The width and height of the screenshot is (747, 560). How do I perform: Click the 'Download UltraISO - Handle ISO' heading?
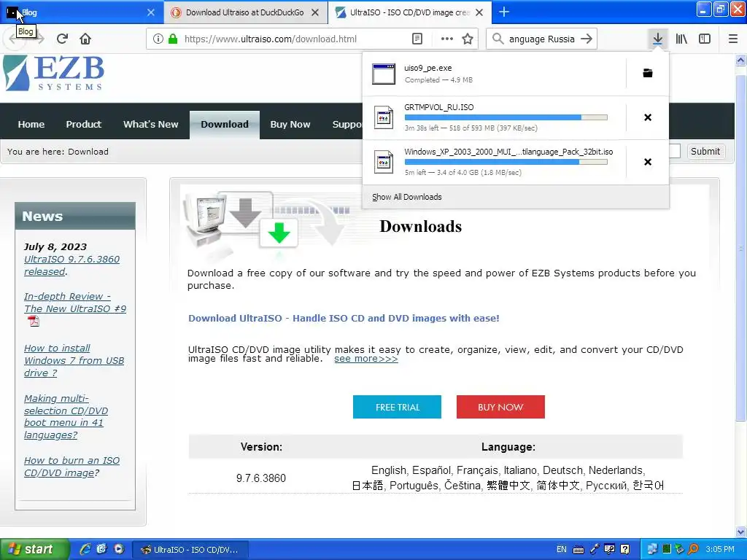tap(344, 318)
